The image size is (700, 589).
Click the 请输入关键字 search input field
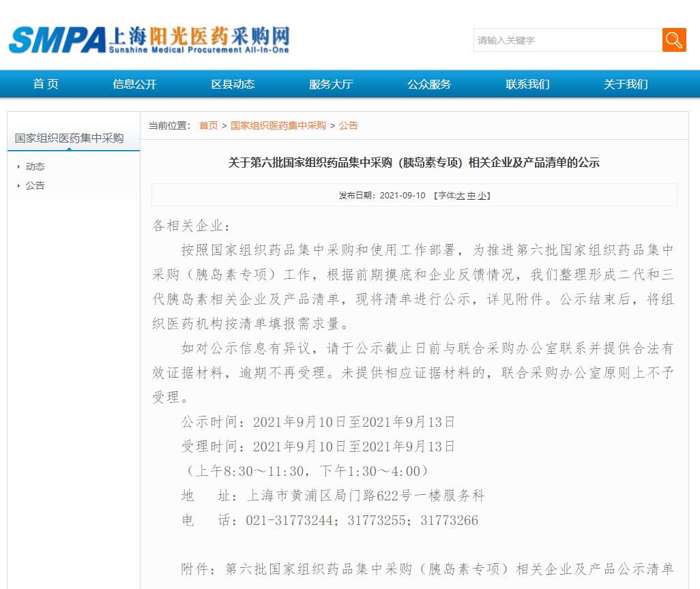pyautogui.click(x=566, y=40)
